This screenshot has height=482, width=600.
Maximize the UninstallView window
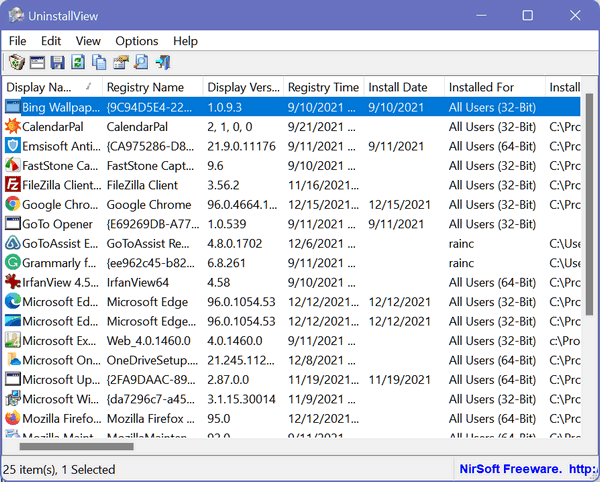528,15
